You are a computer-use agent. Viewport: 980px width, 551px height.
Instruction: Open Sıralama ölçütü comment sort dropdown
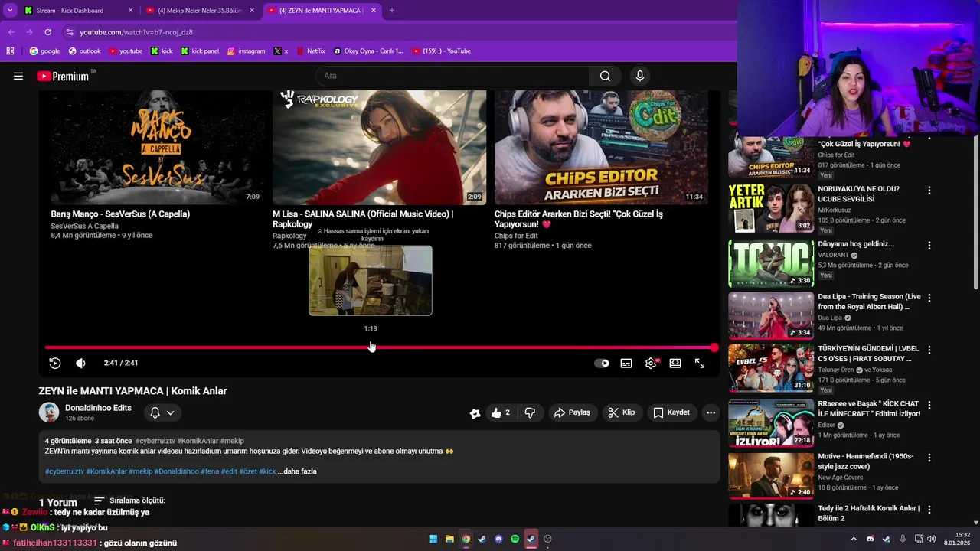tap(129, 500)
